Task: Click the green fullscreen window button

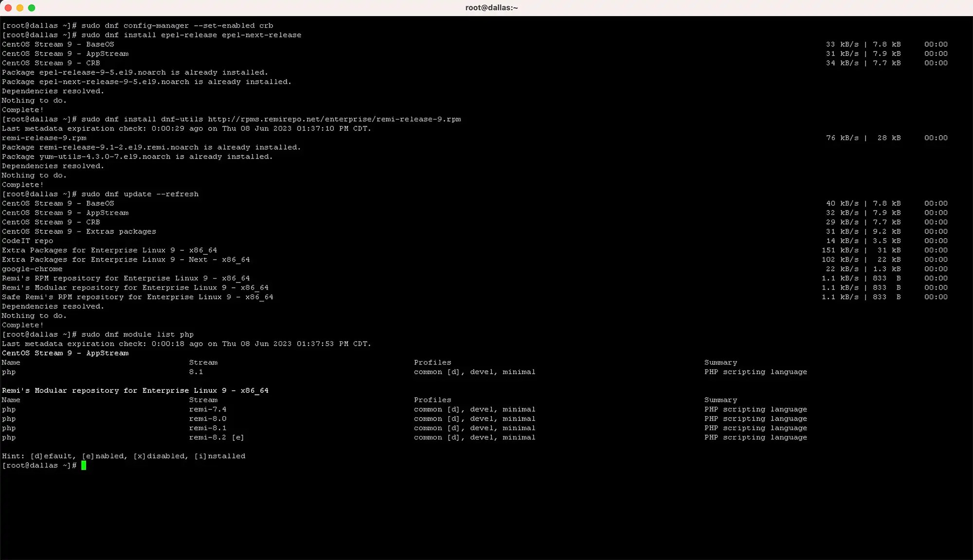Action: pos(32,8)
